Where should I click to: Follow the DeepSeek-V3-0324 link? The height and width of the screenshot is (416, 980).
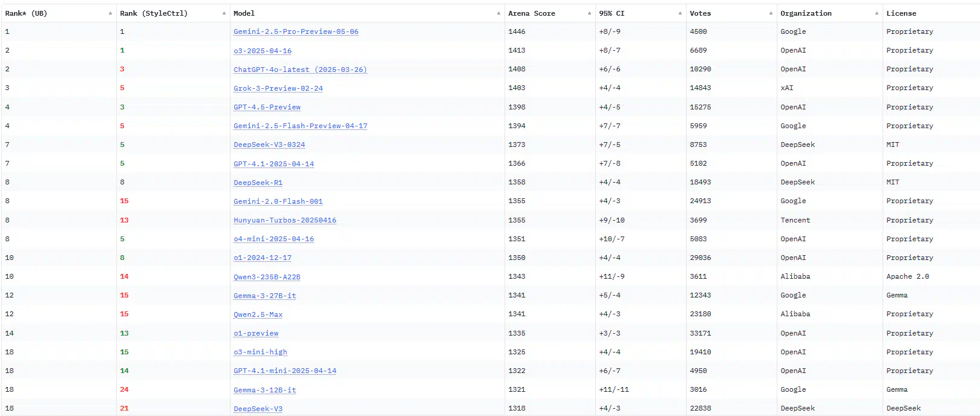[269, 145]
